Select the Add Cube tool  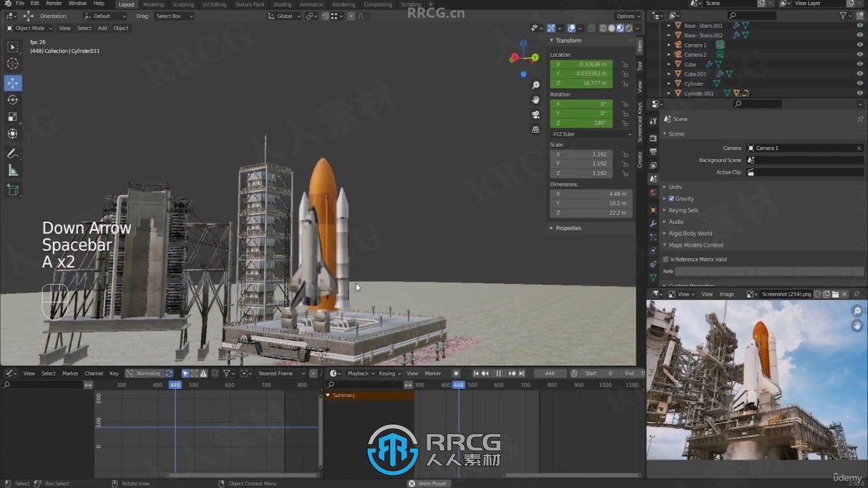pos(13,190)
